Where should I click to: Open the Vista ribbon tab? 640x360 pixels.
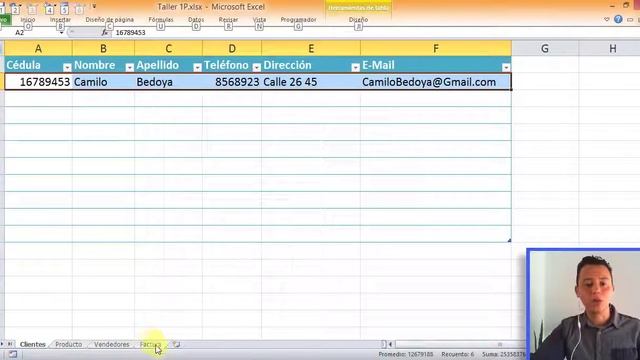point(259,20)
